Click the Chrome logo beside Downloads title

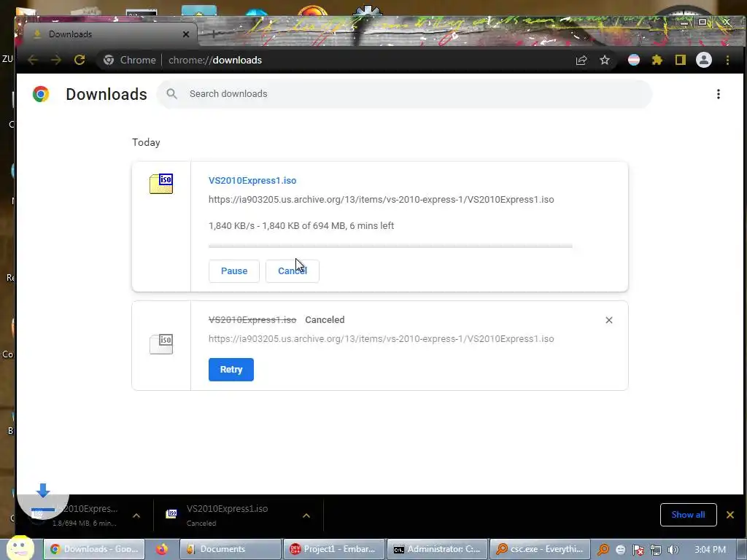click(x=41, y=94)
